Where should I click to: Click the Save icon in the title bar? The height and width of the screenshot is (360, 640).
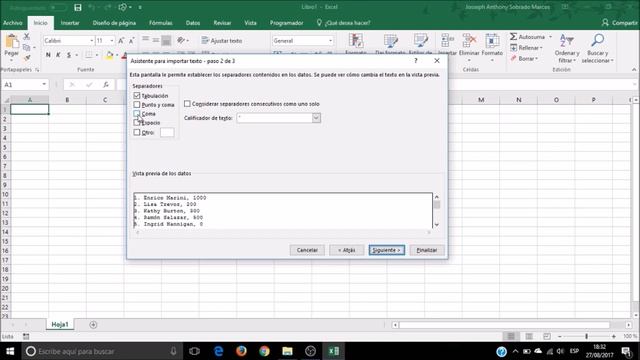[78, 7]
